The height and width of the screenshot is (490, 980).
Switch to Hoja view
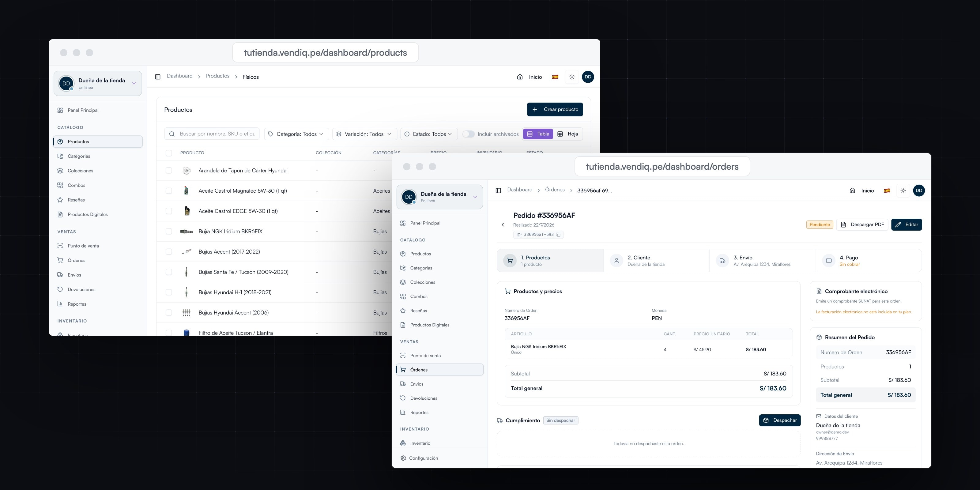click(x=567, y=134)
